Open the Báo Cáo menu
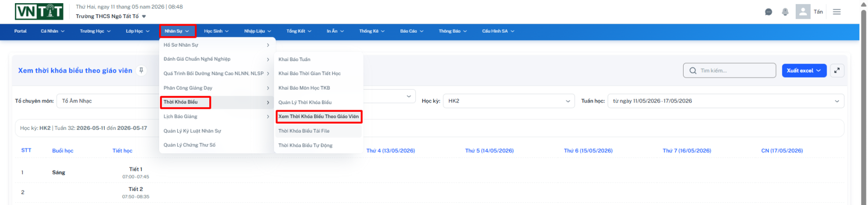The width and height of the screenshot is (868, 205). [412, 31]
